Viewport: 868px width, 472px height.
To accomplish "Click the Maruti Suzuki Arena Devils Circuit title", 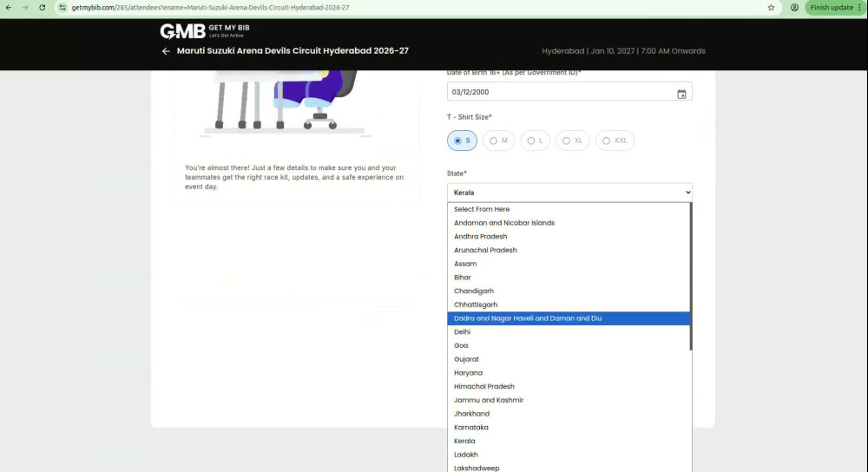I will [x=293, y=51].
